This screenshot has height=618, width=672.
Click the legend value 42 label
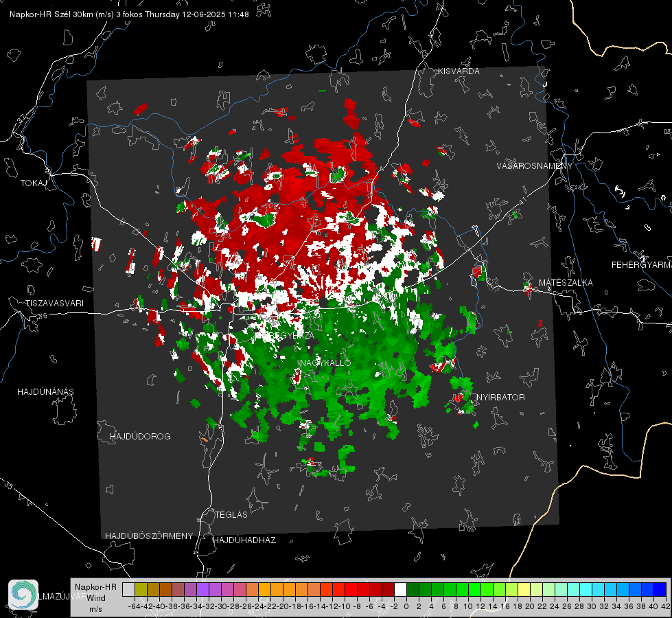point(665,606)
